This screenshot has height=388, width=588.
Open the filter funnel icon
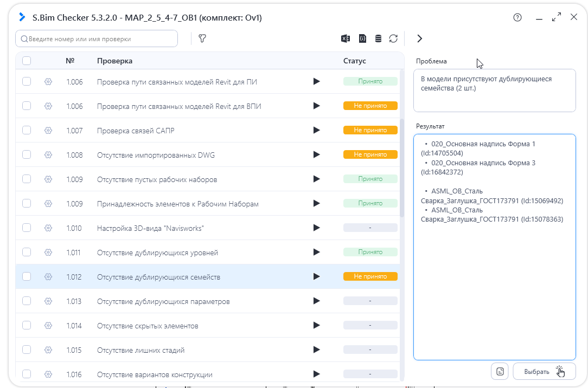pyautogui.click(x=202, y=38)
